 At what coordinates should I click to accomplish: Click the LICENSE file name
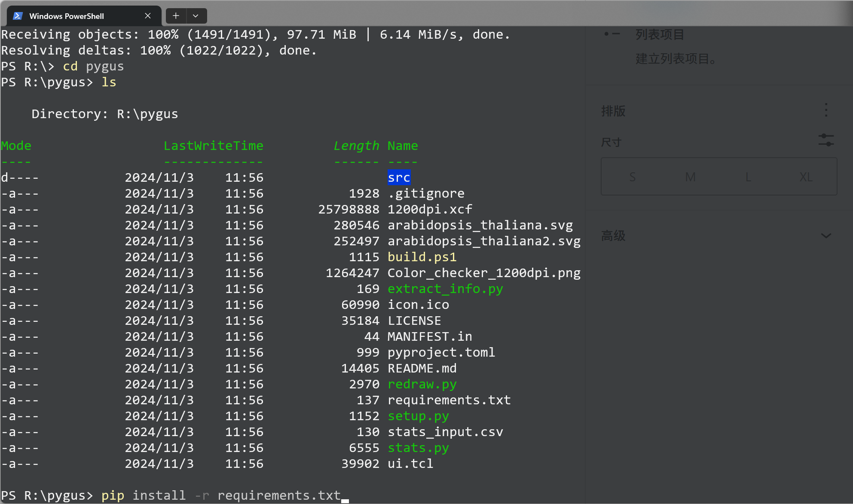[x=414, y=321]
